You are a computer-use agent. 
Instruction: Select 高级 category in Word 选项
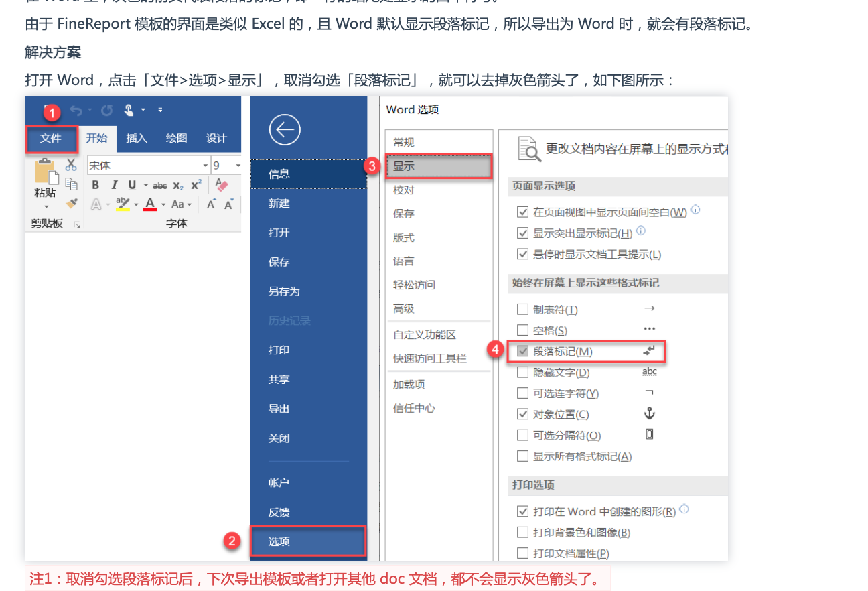click(439, 308)
